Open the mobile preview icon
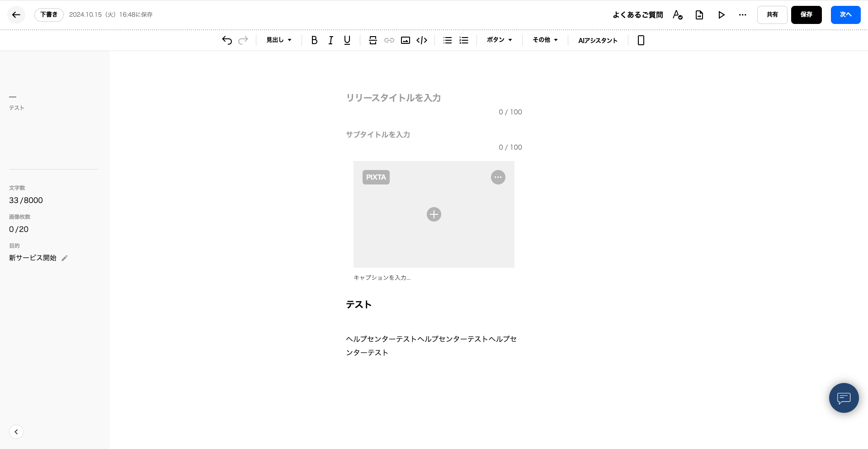This screenshot has height=449, width=868. (x=641, y=40)
